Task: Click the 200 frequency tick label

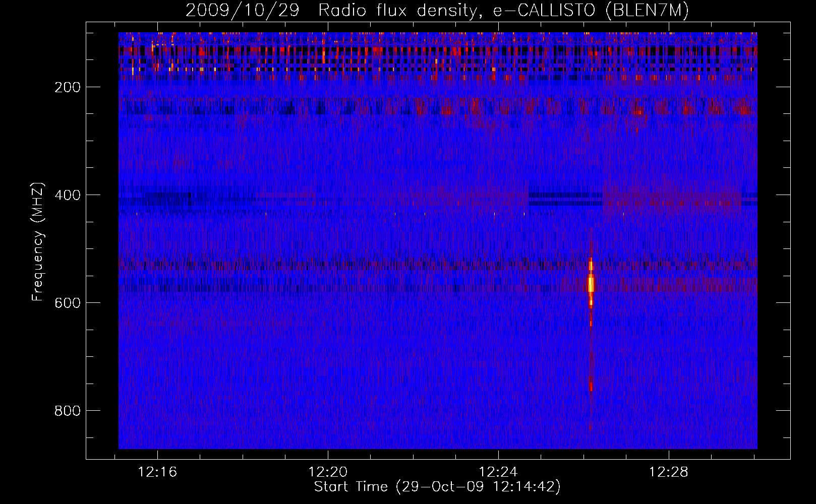Action: (68, 87)
